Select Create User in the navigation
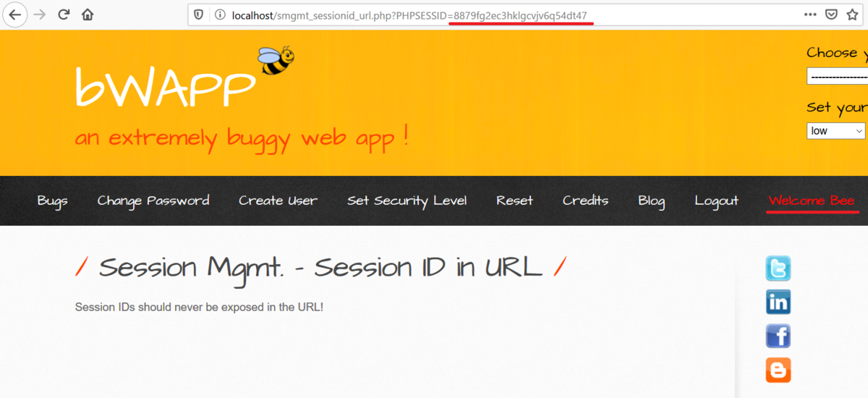 pyautogui.click(x=278, y=201)
